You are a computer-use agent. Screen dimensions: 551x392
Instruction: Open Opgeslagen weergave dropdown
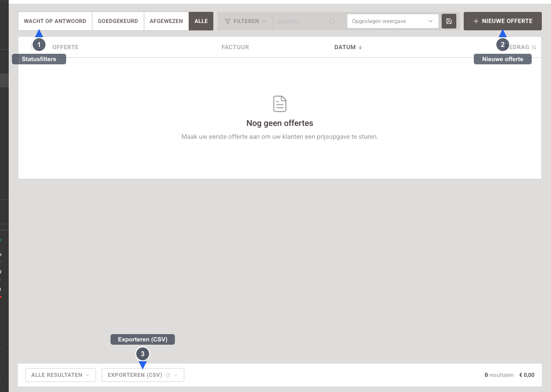392,21
